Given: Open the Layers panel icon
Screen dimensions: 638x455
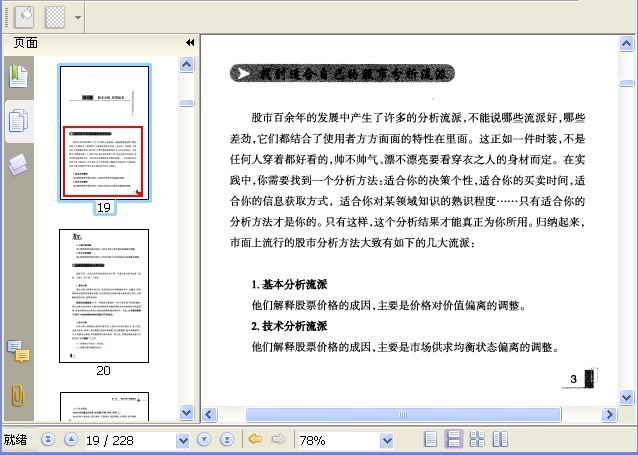Looking at the screenshot, I should 18,165.
